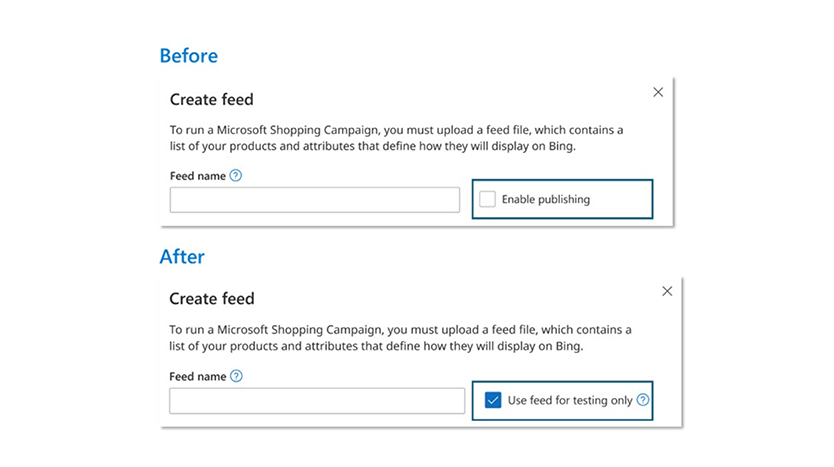Screen dimensions: 834x467
Task: Click the help icon beside Feed name in the After dialog
Action: (236, 377)
